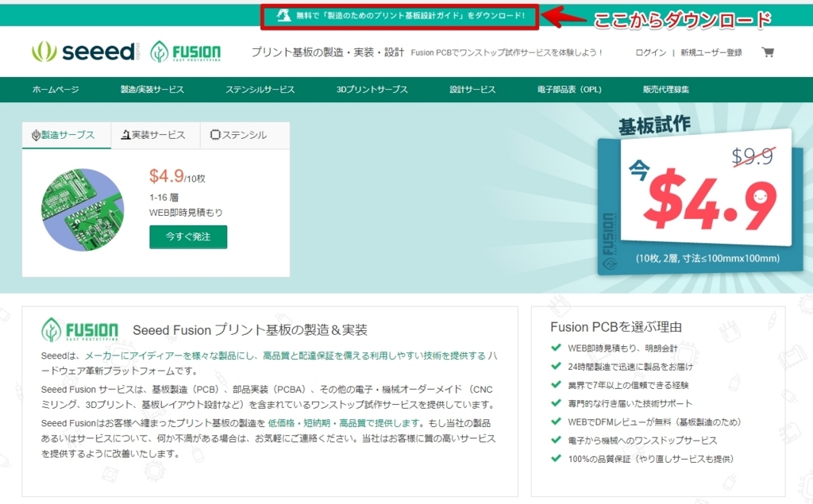The width and height of the screenshot is (813, 504).
Task: Click the download guide icon in top banner
Action: tap(283, 16)
